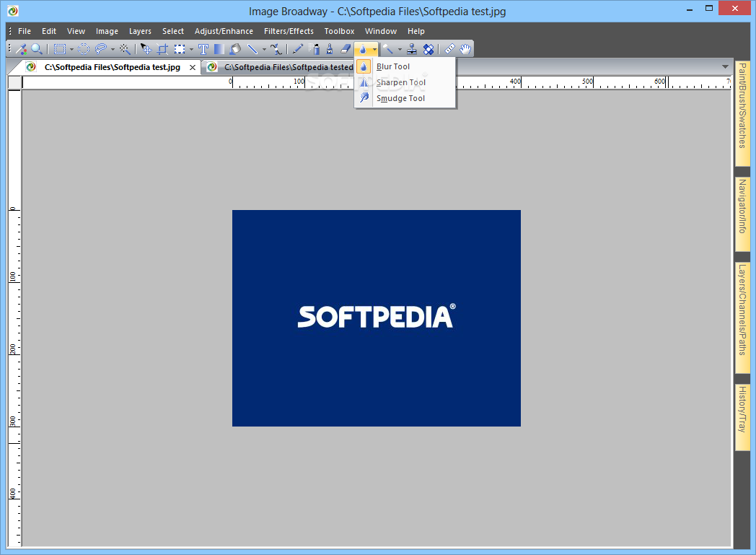The height and width of the screenshot is (555, 756).
Task: Open the marquee tool dropdown arrow
Action: [71, 49]
